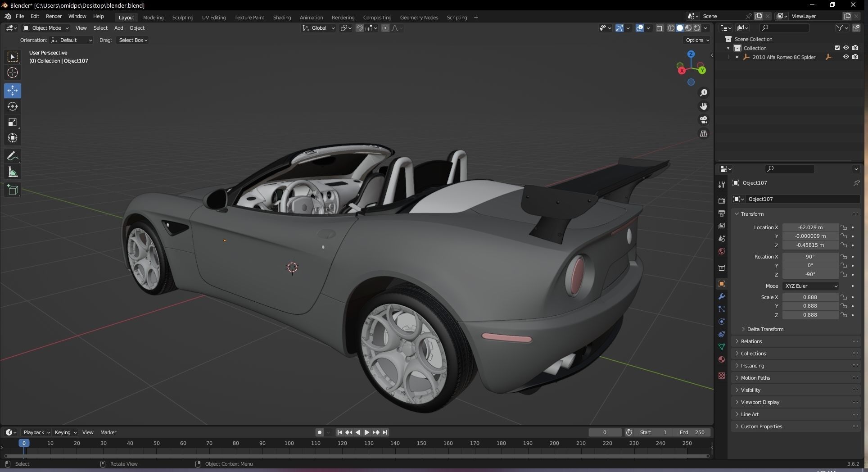Screen dimensions: 868x472
Task: Activate the Rotate tool
Action: click(x=13, y=106)
